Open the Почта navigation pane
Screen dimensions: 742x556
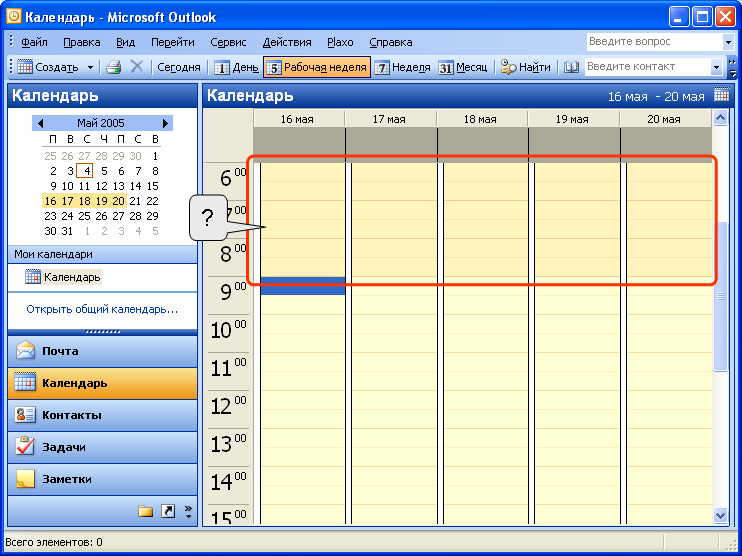click(x=102, y=351)
